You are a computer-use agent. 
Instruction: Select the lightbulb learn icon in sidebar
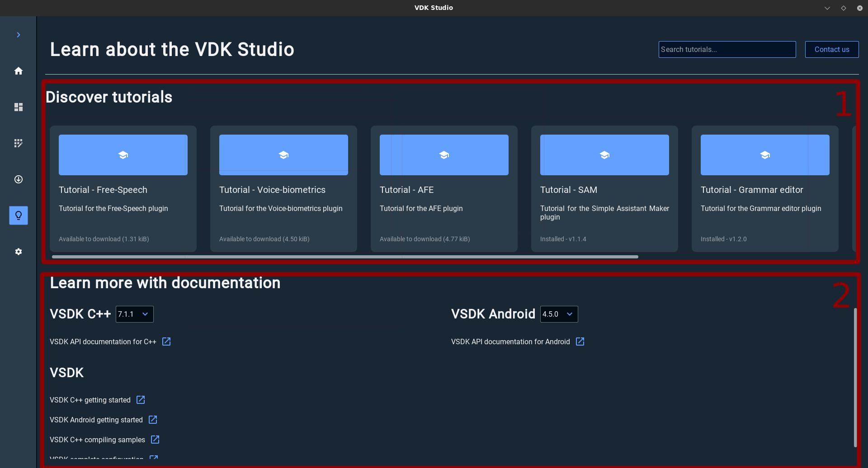19,215
